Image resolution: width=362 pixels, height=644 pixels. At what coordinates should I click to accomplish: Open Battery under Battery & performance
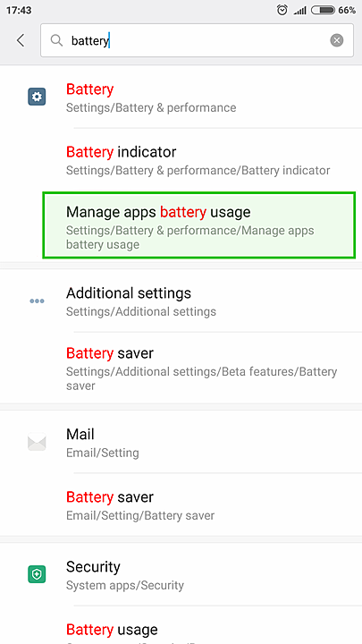click(x=181, y=97)
